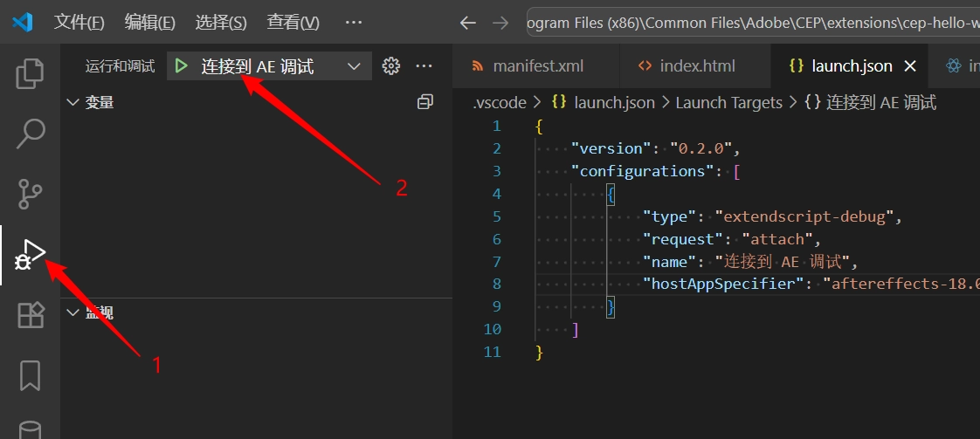
Task: Open launch.json via the gear icon
Action: [391, 66]
